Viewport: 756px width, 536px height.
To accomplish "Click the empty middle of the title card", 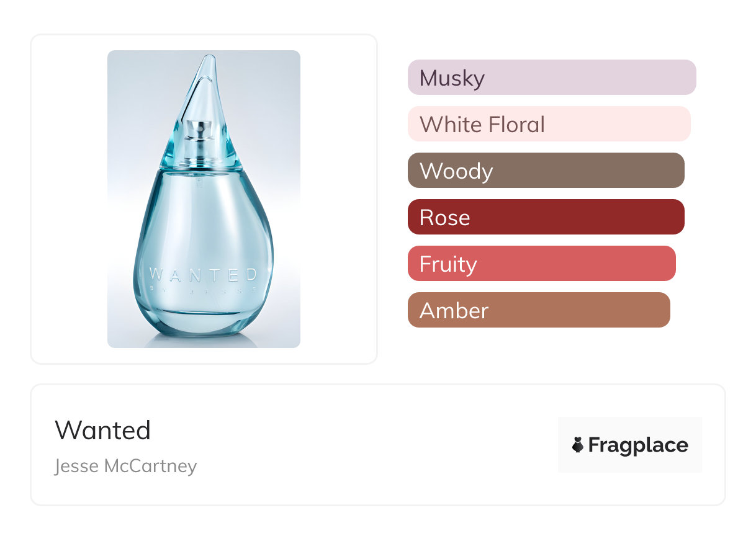I will tap(372, 445).
